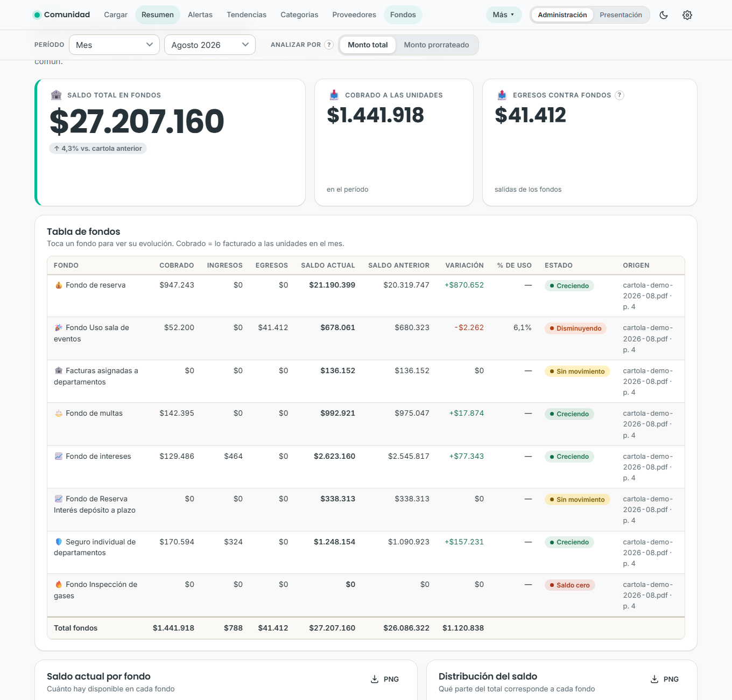Open help tooltip next to Analizar por
The height and width of the screenshot is (700, 732).
tap(329, 45)
